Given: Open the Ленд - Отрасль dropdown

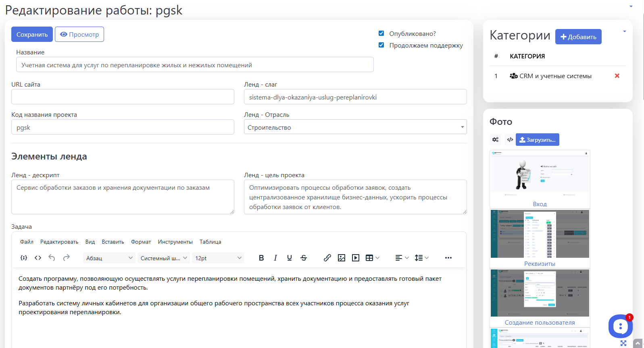Looking at the screenshot, I should (355, 127).
